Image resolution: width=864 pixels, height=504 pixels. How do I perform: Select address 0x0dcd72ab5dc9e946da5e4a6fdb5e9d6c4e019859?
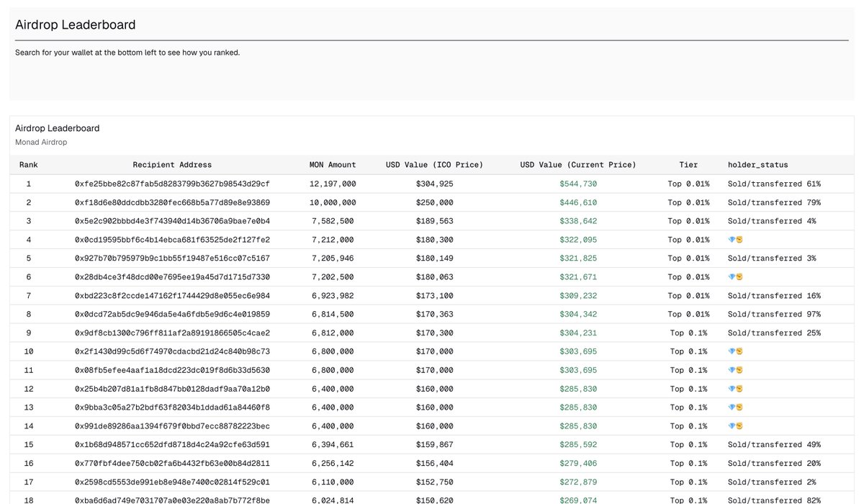click(x=172, y=315)
